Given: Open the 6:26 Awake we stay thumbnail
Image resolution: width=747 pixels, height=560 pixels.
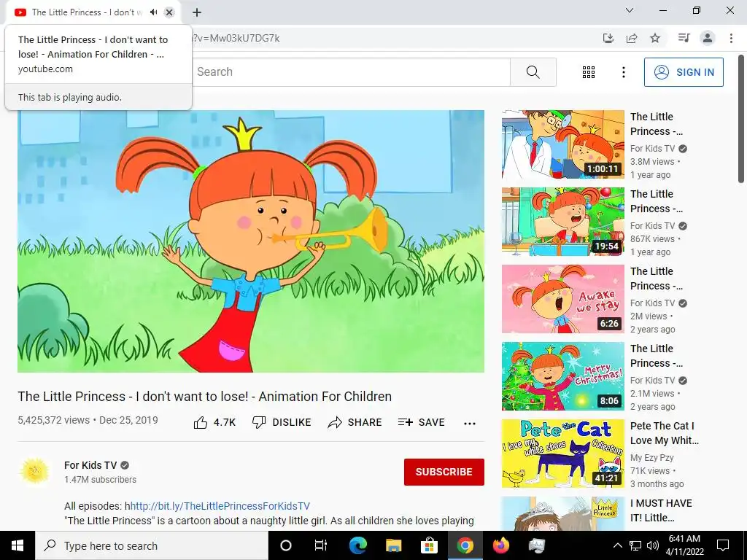Looking at the screenshot, I should click(563, 299).
